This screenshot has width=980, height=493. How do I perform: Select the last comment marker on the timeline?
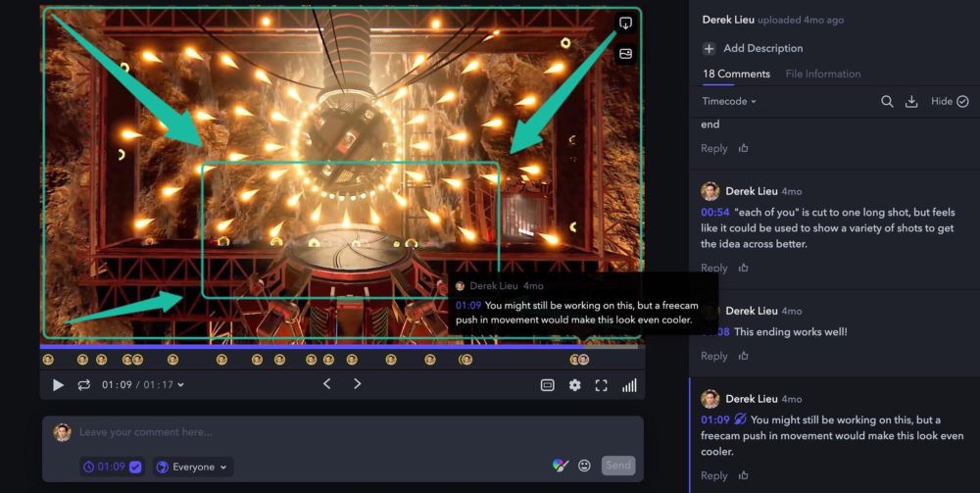tap(583, 360)
